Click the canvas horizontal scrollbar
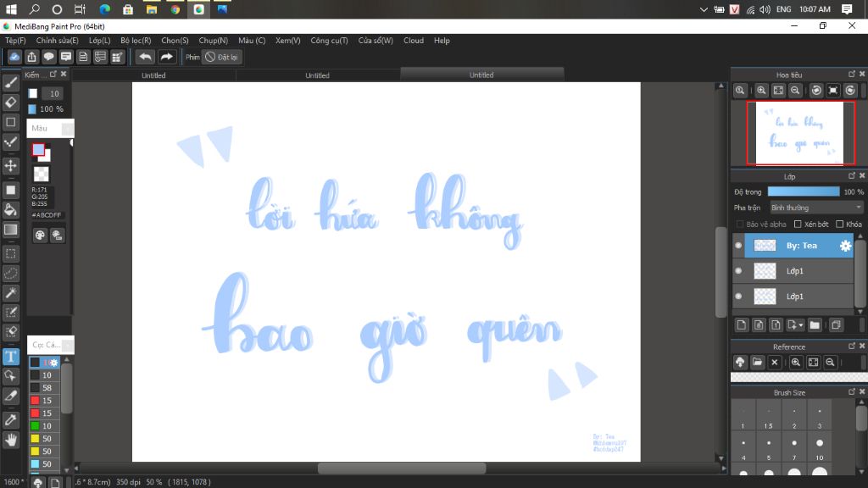This screenshot has width=868, height=488. (401, 468)
